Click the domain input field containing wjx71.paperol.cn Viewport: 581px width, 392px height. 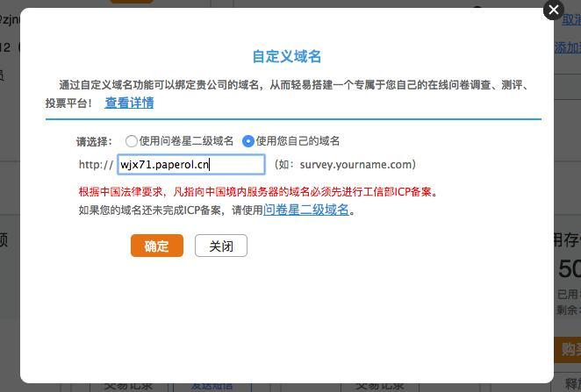click(x=191, y=164)
